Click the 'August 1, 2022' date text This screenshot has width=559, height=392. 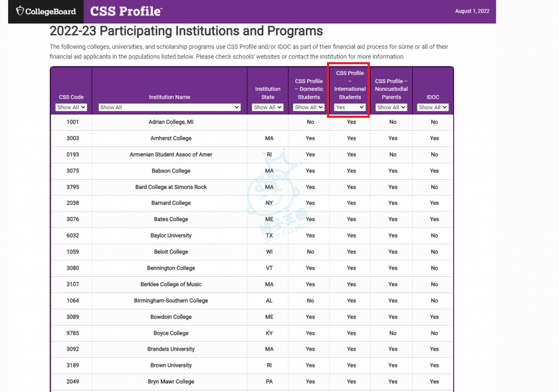472,11
